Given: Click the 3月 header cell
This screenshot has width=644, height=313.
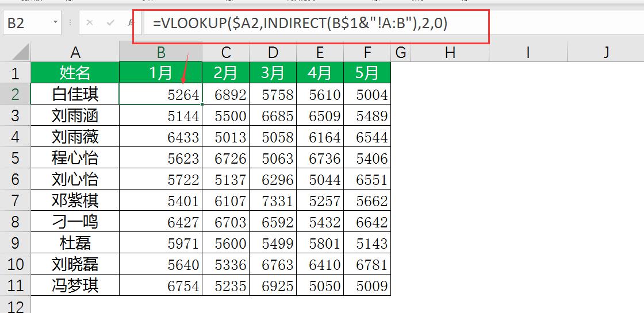Looking at the screenshot, I should pos(273,72).
